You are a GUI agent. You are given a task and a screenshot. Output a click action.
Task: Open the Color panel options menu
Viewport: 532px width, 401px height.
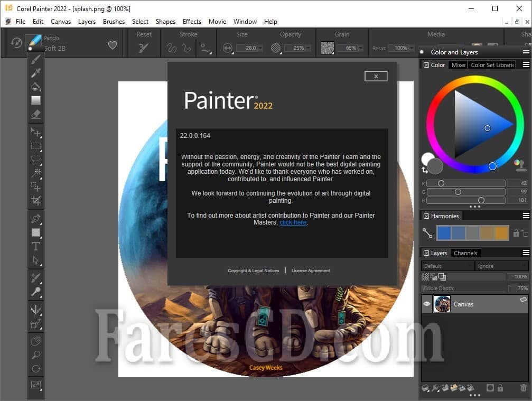click(526, 64)
